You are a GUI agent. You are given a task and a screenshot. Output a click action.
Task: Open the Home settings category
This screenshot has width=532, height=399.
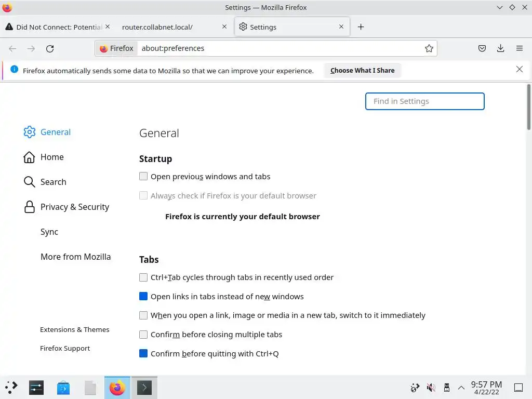(44, 157)
